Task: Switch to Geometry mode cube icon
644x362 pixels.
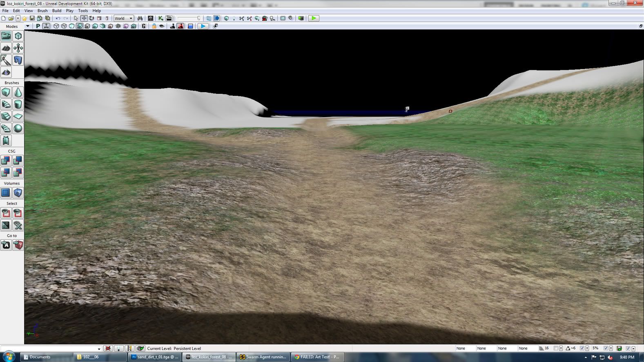Action: 18,36
